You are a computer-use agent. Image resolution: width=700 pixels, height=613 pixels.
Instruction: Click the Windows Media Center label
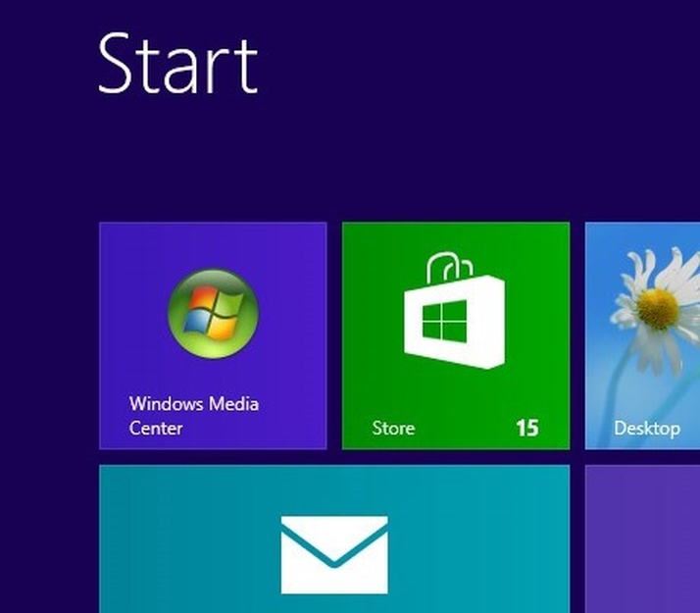194,416
